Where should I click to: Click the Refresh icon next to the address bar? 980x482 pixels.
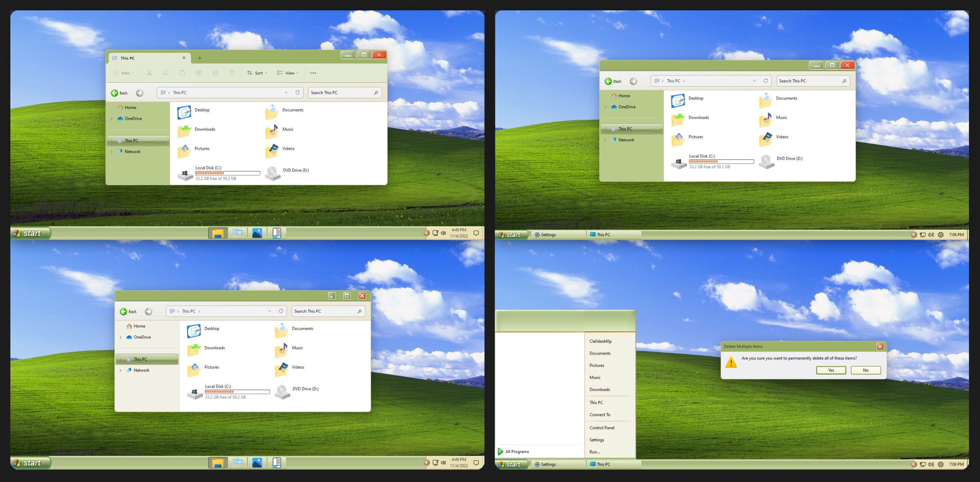coord(298,92)
